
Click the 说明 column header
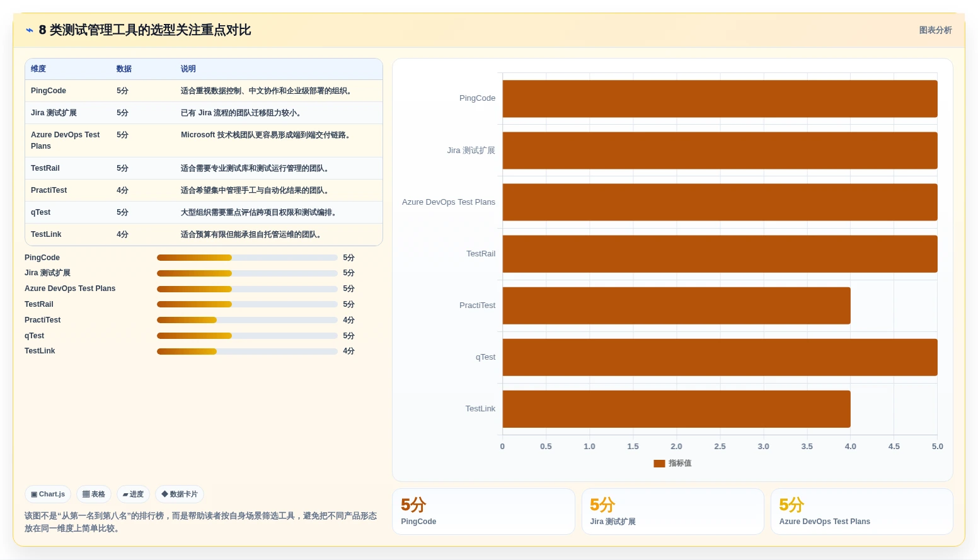pos(188,69)
